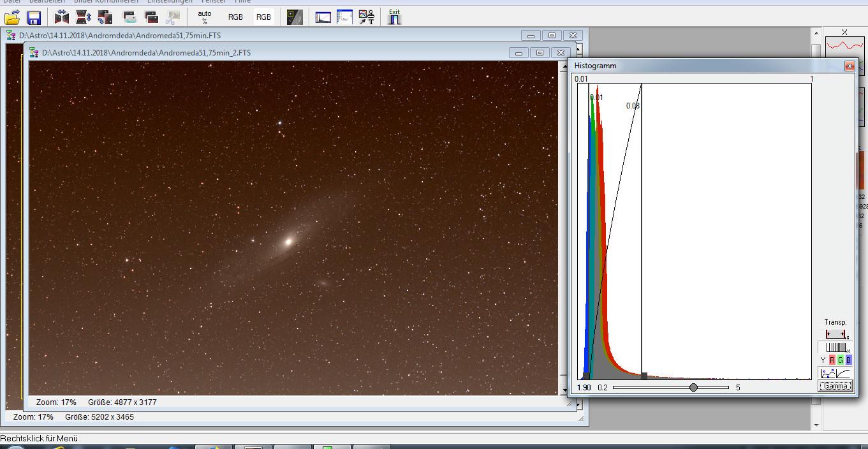Click the 'Rechtsklick für Menü' status bar text
Viewport: 868px width, 449px height.
[39, 439]
